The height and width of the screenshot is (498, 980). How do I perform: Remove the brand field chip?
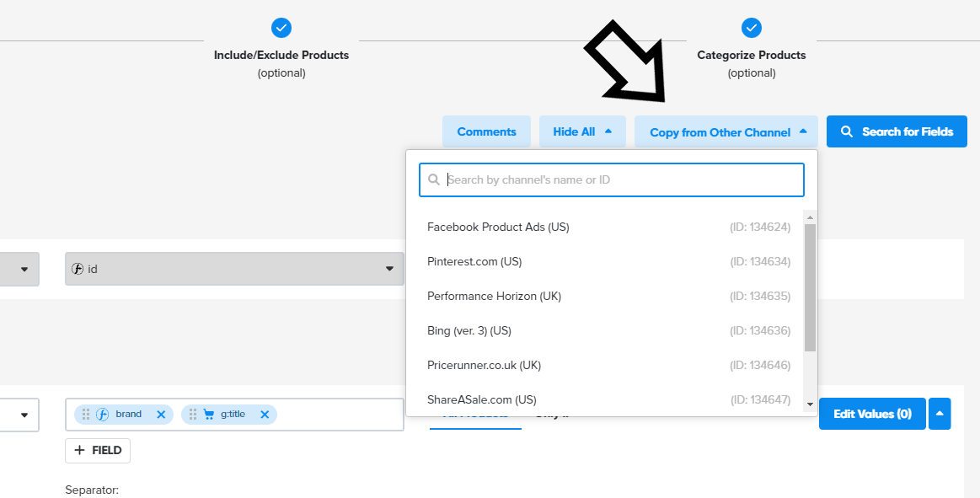coord(161,415)
